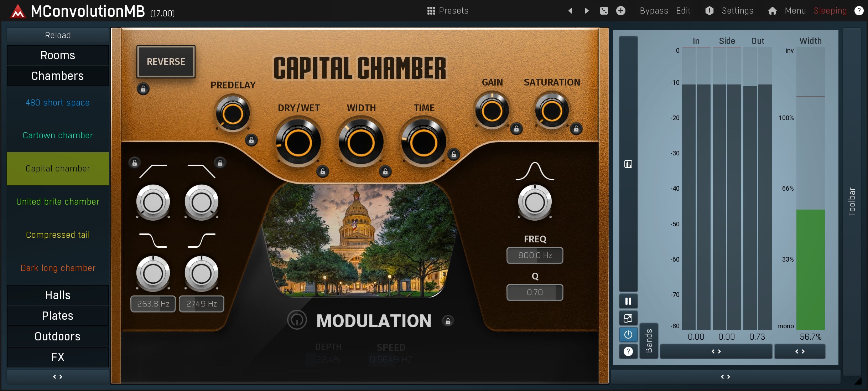Click the DRY/WET knob

pyautogui.click(x=298, y=143)
